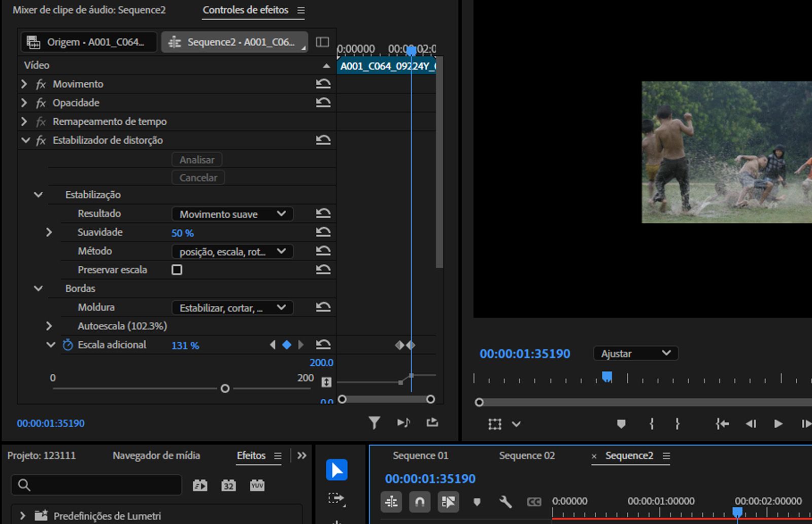Click the safe margins frame icon
The width and height of the screenshot is (812, 524).
coord(495,424)
